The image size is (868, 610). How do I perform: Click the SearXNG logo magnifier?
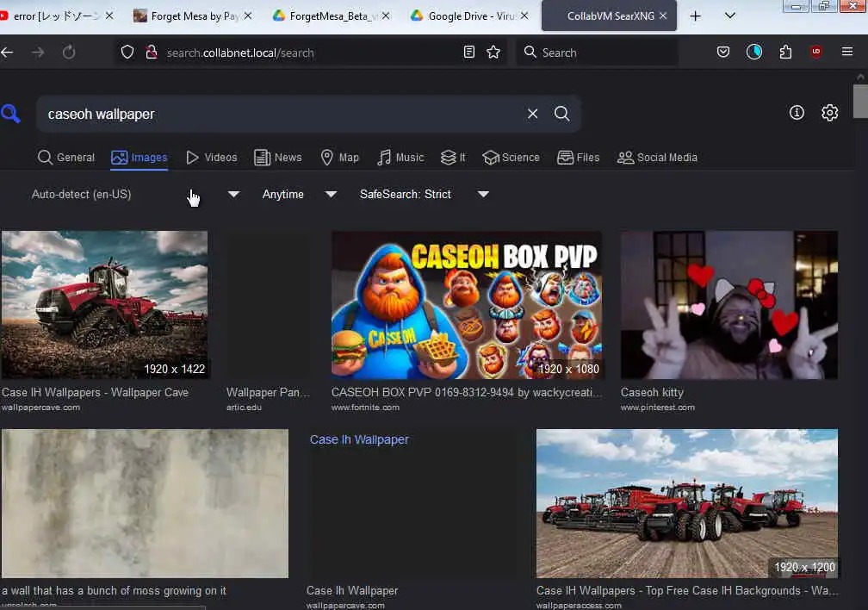10,114
